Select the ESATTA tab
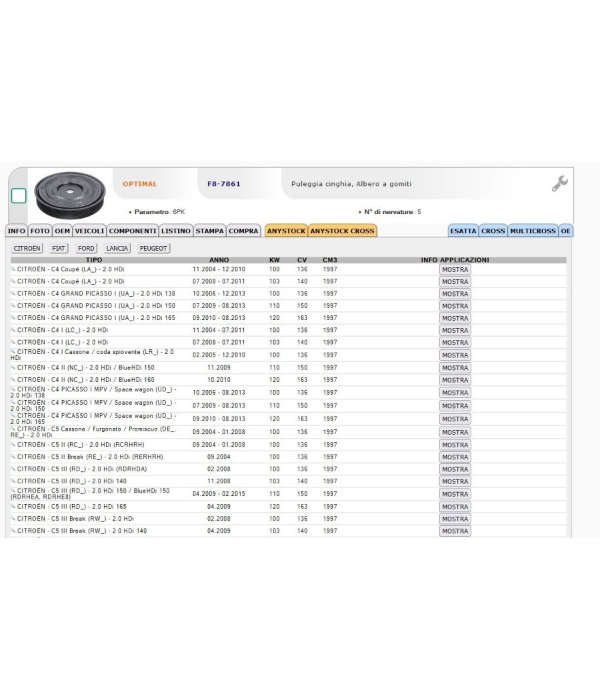The width and height of the screenshot is (600, 700). [x=463, y=231]
